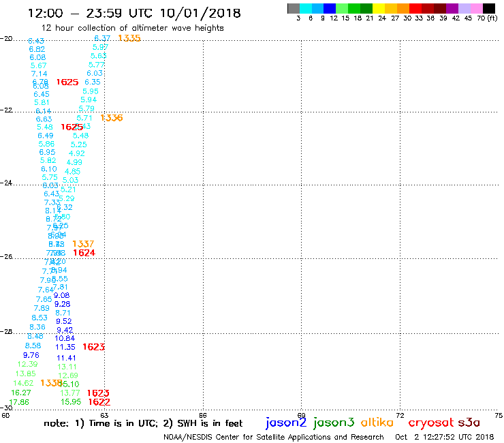This screenshot has height=443, width=504.
Task: Click wave height value '11.41'
Action: tap(66, 358)
